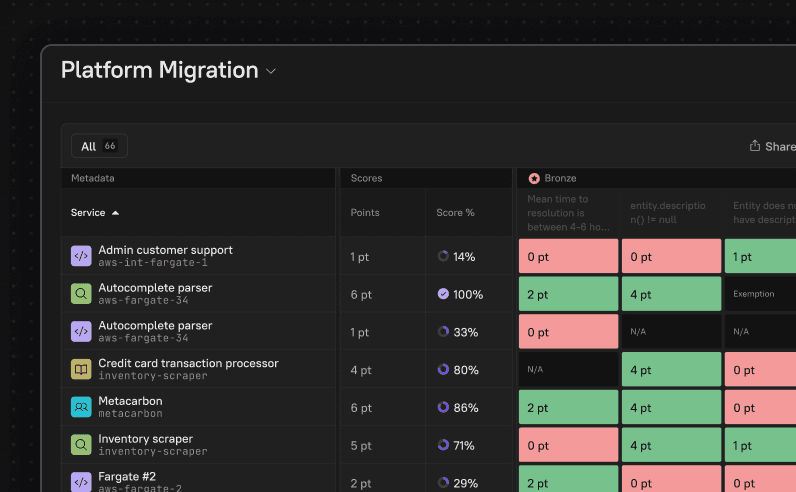The width and height of the screenshot is (796, 492).
Task: Click the red 0 pt cell for Admin customer support
Action: (567, 257)
